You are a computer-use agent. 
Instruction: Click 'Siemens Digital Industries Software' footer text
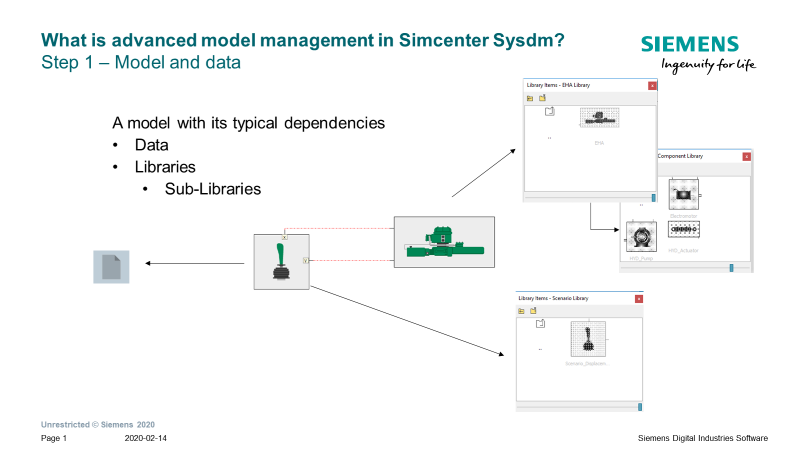[x=703, y=438]
